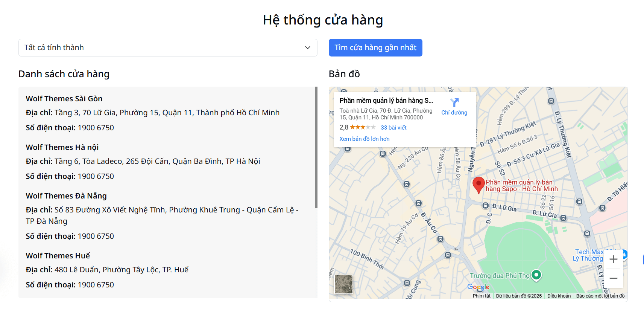Click 'Báo cáo một lỗi bản đồ'
Image resolution: width=644 pixels, height=313 pixels.
coord(600,296)
